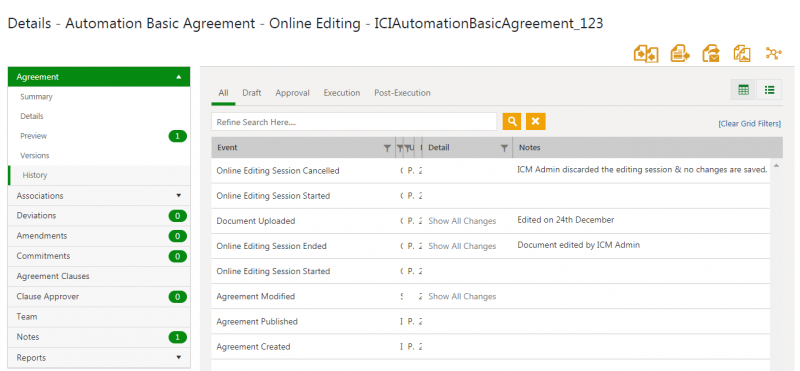Switch to grid table view

744,90
